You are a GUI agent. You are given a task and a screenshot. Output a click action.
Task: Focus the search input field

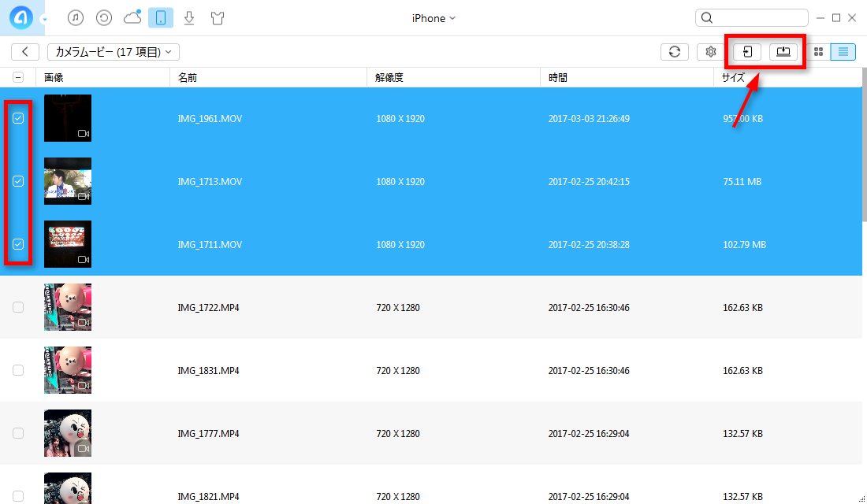tap(751, 17)
